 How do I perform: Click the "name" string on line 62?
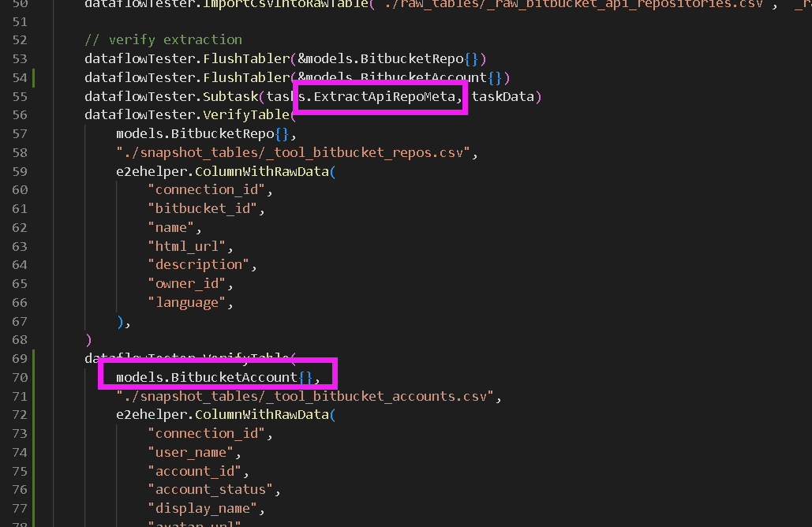click(x=171, y=228)
